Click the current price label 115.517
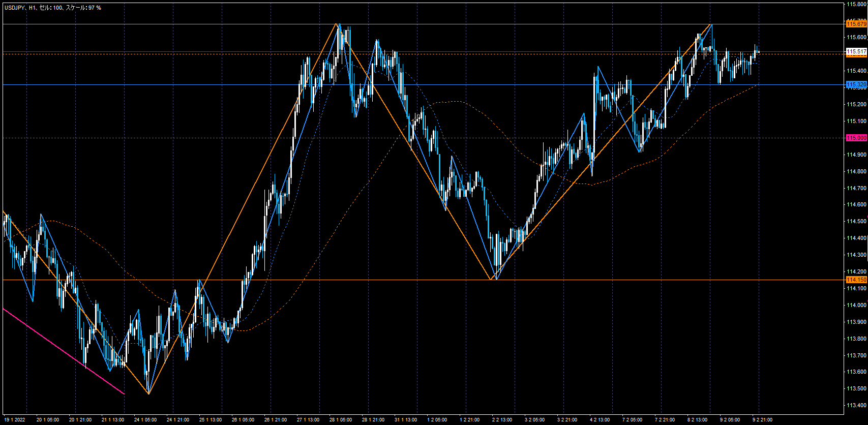The height and width of the screenshot is (425, 868). tap(856, 51)
